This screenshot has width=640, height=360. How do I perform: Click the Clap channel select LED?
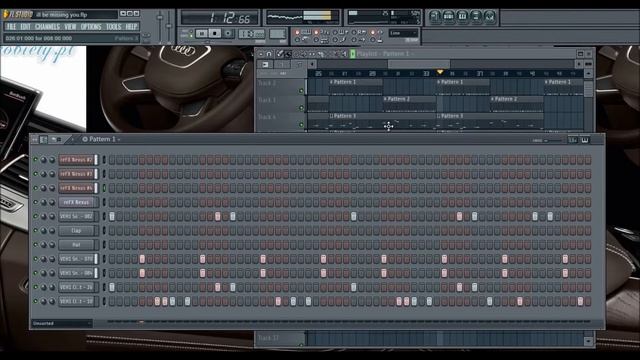104,231
